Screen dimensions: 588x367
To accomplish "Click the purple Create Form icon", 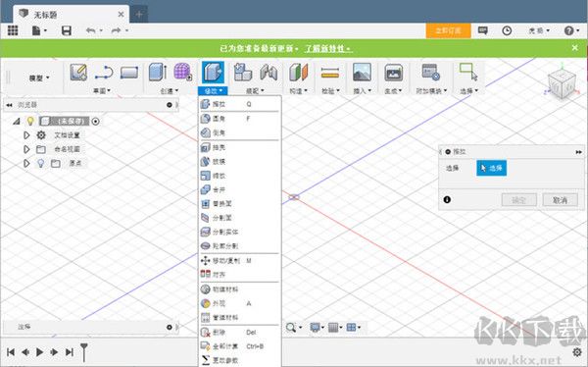I will tap(183, 72).
